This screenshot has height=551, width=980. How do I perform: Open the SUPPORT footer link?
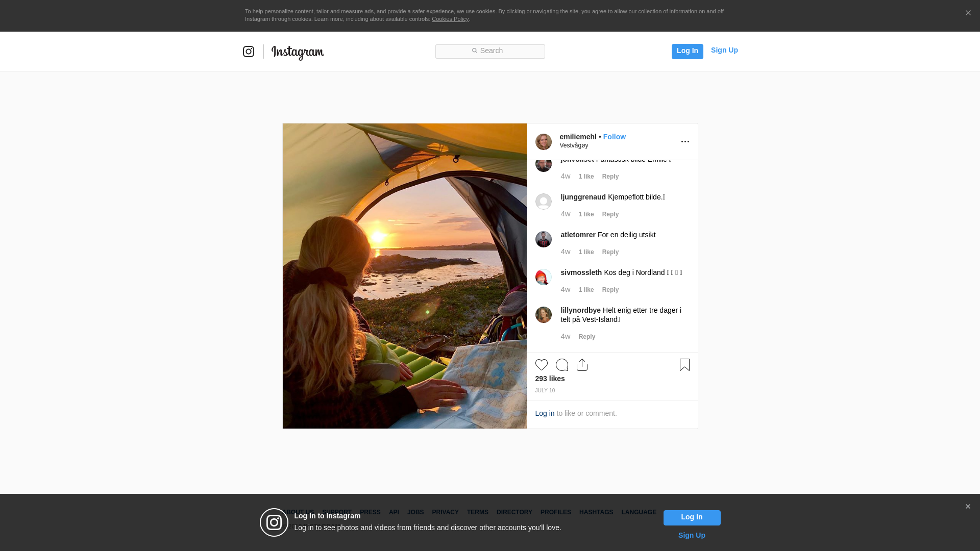pyautogui.click(x=336, y=512)
